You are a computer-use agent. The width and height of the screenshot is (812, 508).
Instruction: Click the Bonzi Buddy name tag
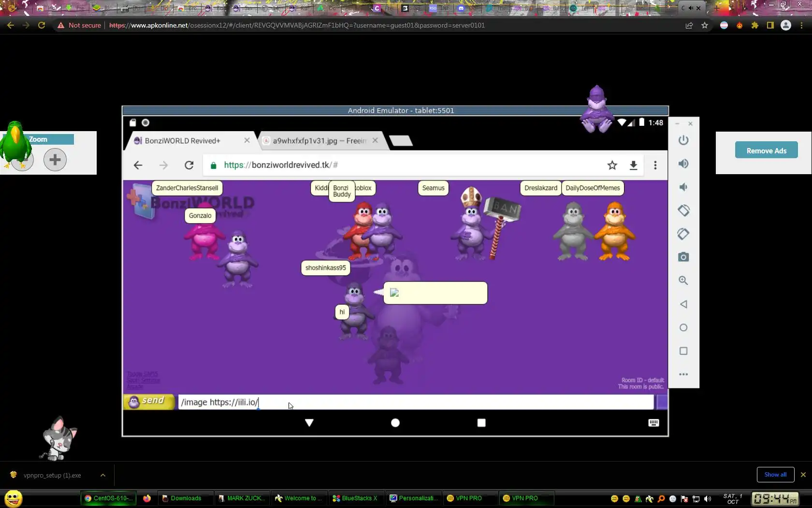tap(342, 191)
